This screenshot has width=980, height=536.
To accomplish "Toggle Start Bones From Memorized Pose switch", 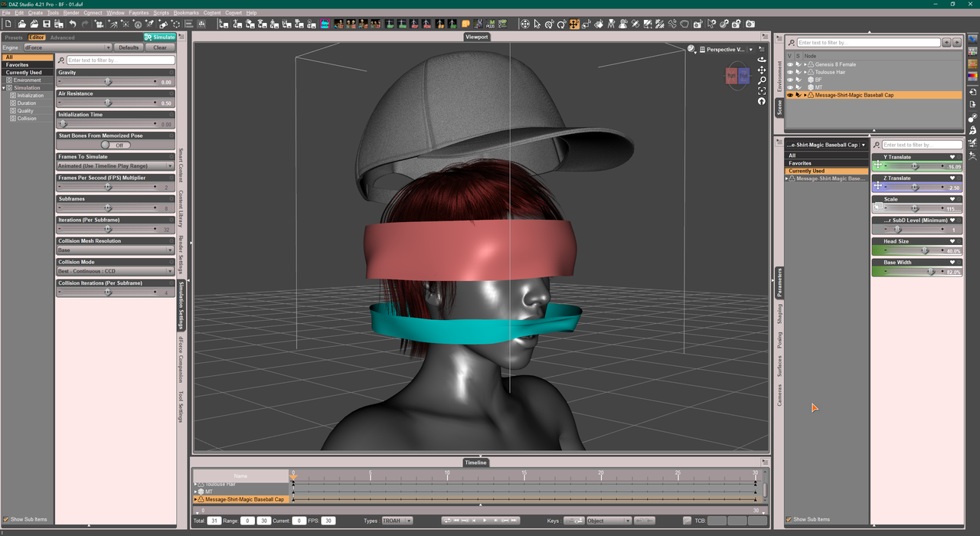I will 116,145.
